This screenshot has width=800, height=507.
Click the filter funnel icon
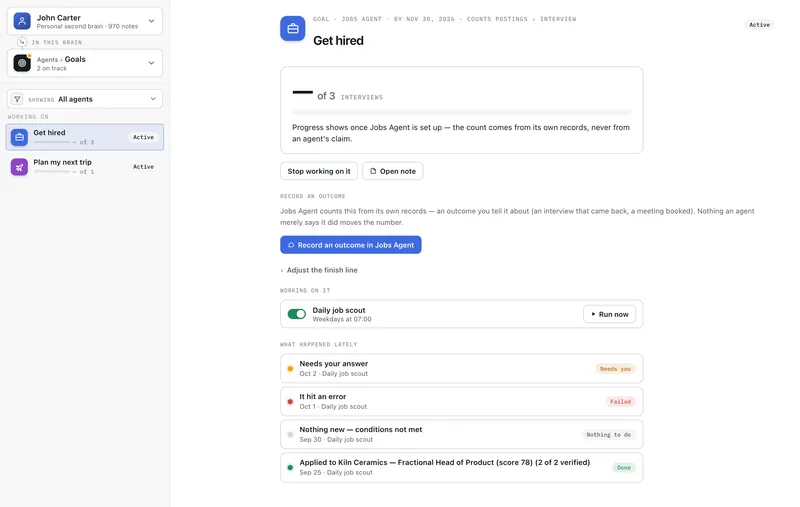pyautogui.click(x=17, y=99)
